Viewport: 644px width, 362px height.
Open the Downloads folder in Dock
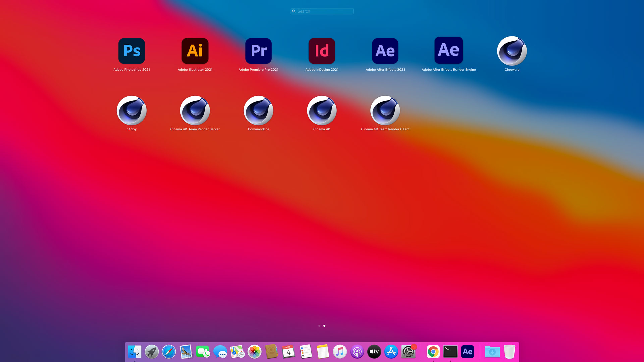coord(492,352)
